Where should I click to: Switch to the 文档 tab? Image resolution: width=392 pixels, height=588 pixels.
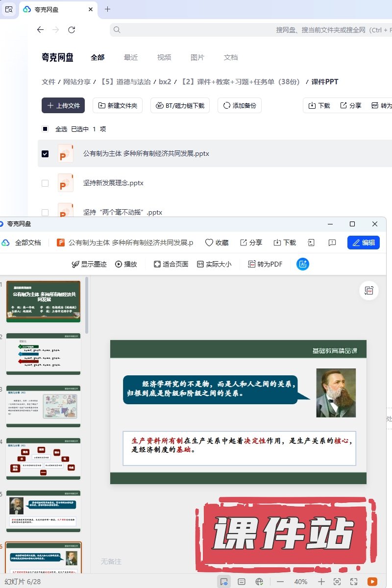(x=231, y=57)
